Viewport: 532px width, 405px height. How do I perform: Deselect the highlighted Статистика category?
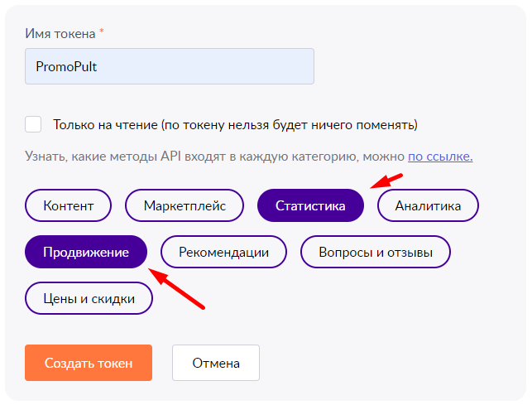(310, 205)
